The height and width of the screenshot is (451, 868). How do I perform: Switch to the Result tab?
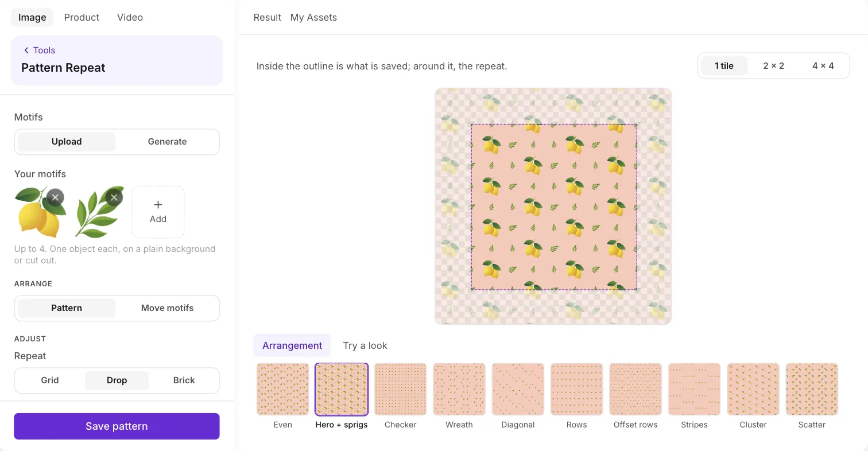tap(268, 17)
